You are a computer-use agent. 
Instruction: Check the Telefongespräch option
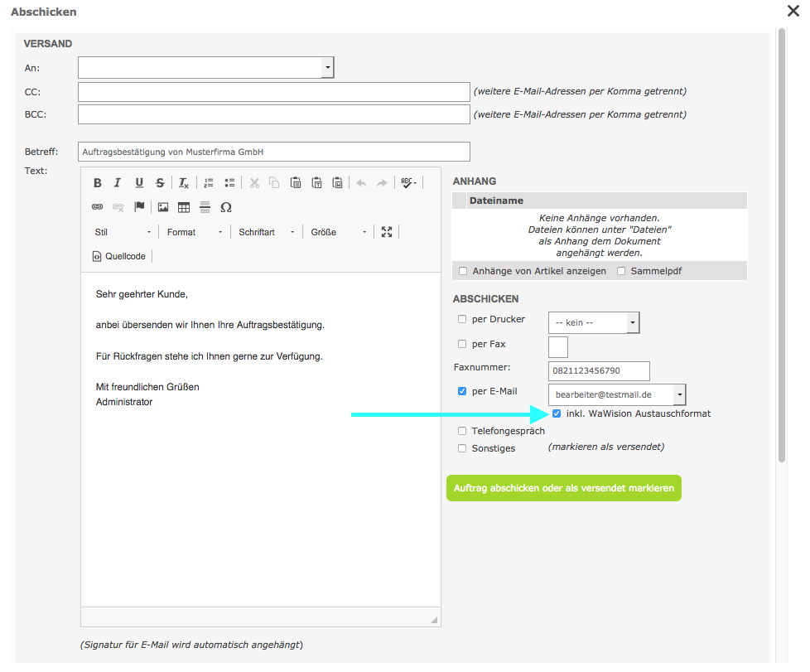(462, 431)
